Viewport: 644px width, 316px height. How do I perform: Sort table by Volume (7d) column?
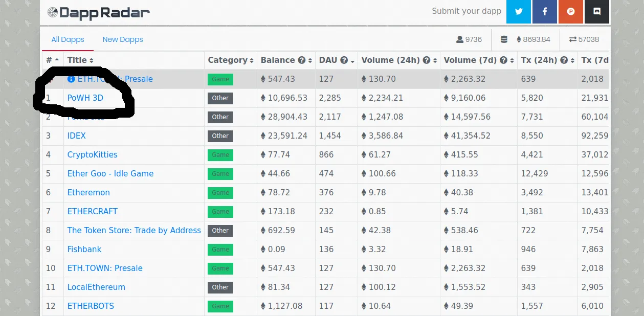[479, 60]
